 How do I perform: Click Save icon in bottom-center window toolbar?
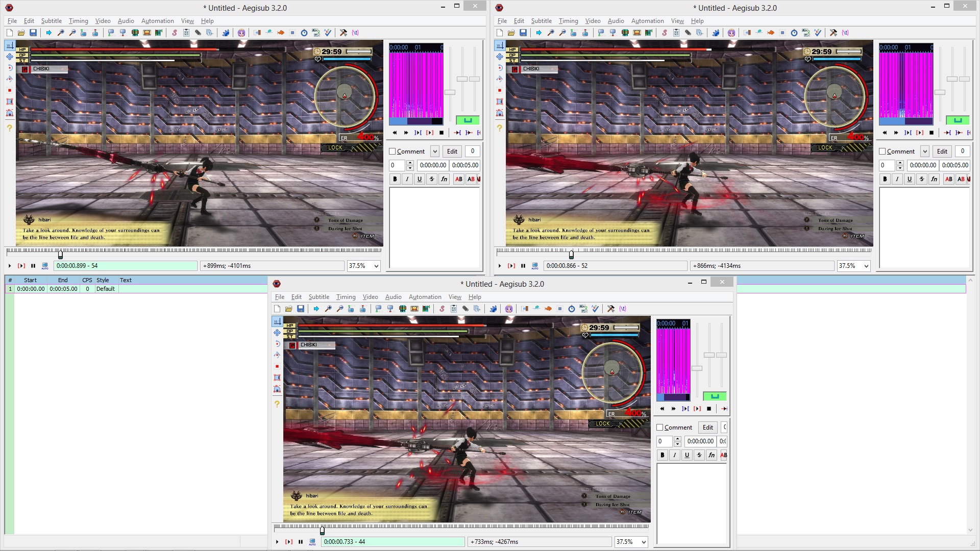coord(301,309)
